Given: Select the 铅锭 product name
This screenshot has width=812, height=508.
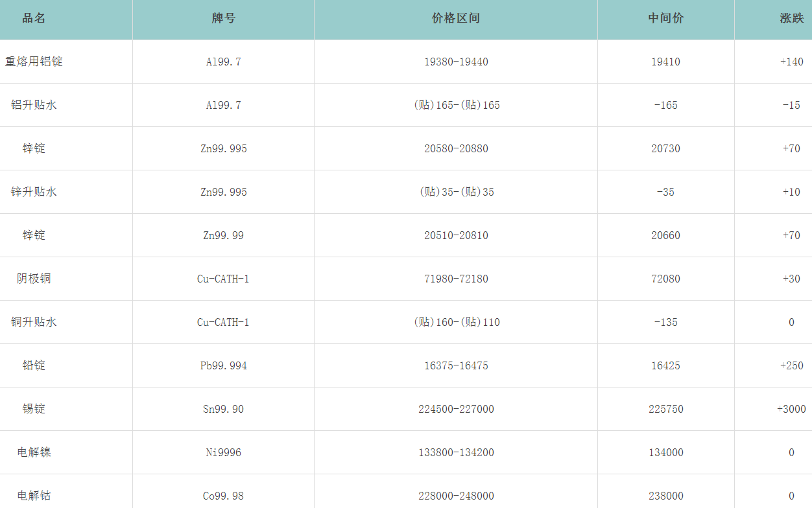Looking at the screenshot, I should pyautogui.click(x=34, y=365).
